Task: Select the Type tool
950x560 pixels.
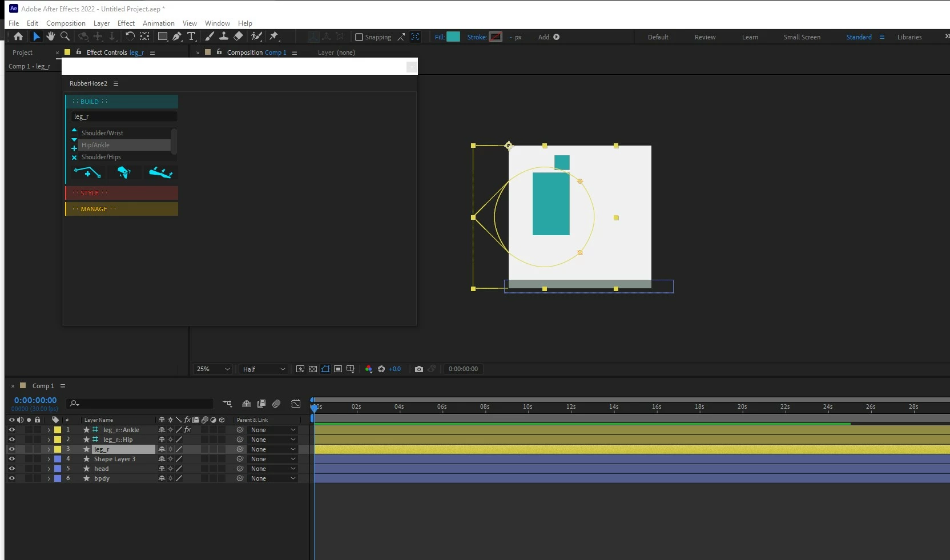Action: coord(191,37)
